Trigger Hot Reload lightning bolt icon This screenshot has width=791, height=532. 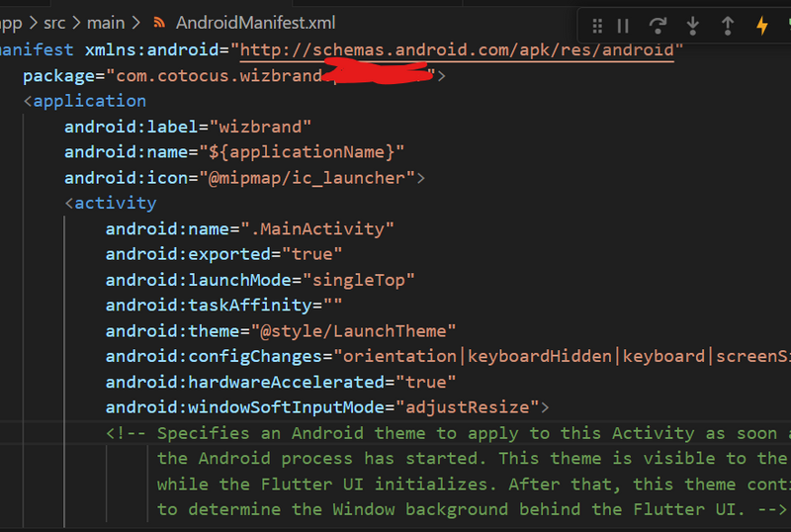click(x=761, y=26)
